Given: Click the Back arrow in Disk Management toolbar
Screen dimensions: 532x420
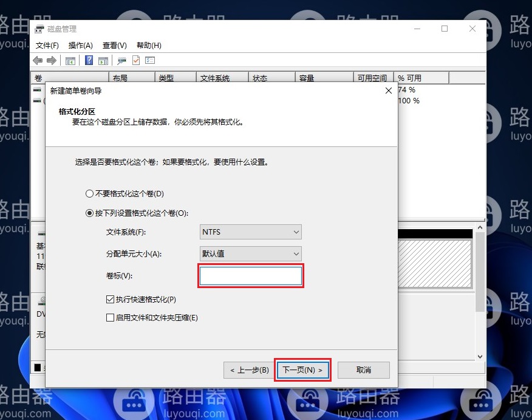Looking at the screenshot, I should click(38, 60).
